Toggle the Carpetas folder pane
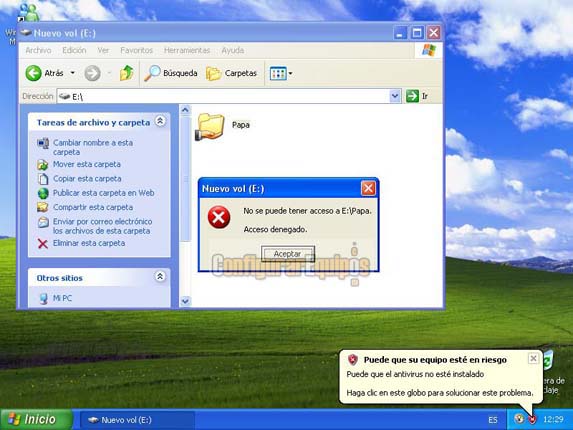This screenshot has height=430, width=573. click(231, 73)
